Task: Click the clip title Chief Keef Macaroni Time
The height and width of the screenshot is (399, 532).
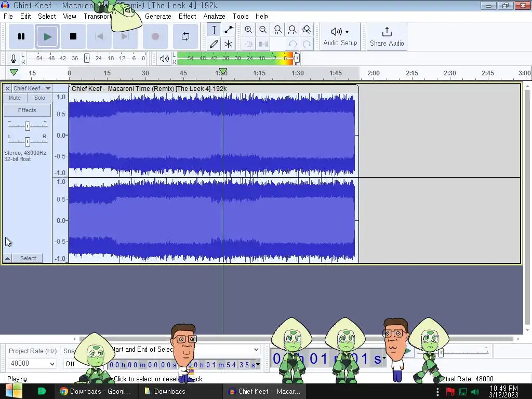Action: coord(149,89)
